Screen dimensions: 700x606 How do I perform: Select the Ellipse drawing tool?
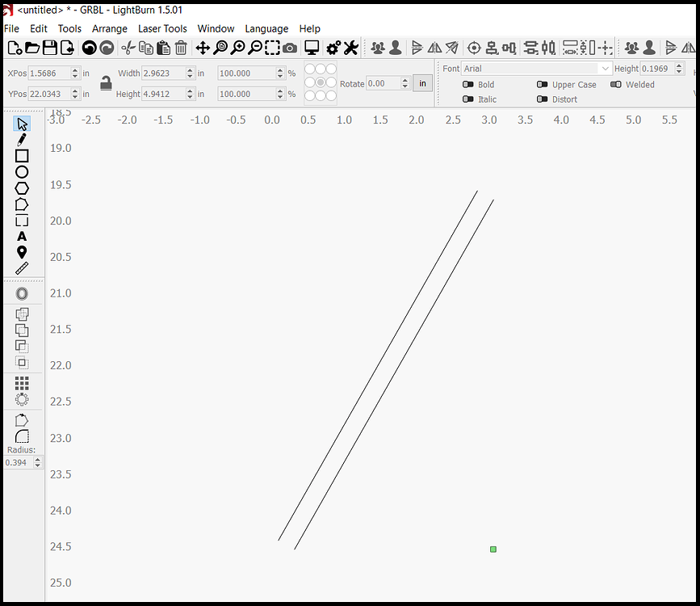click(x=22, y=171)
